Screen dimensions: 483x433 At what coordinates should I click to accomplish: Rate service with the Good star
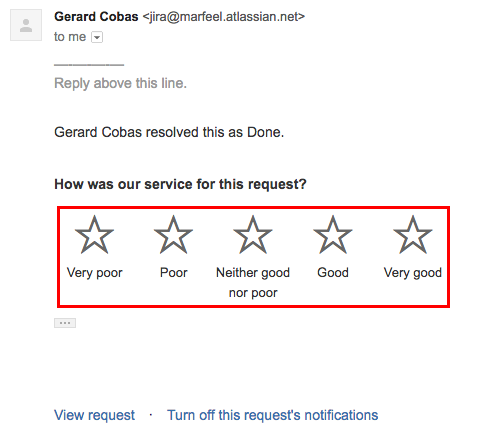click(x=333, y=235)
